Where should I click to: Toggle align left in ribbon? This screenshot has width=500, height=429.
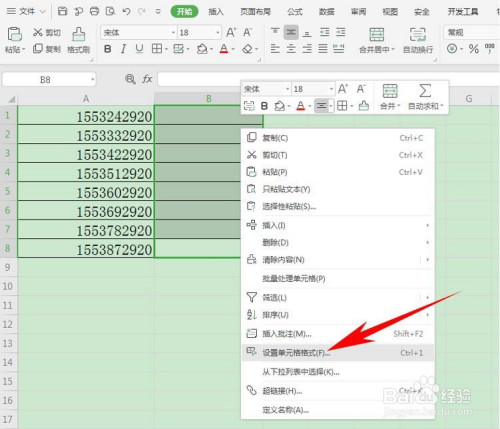(275, 49)
